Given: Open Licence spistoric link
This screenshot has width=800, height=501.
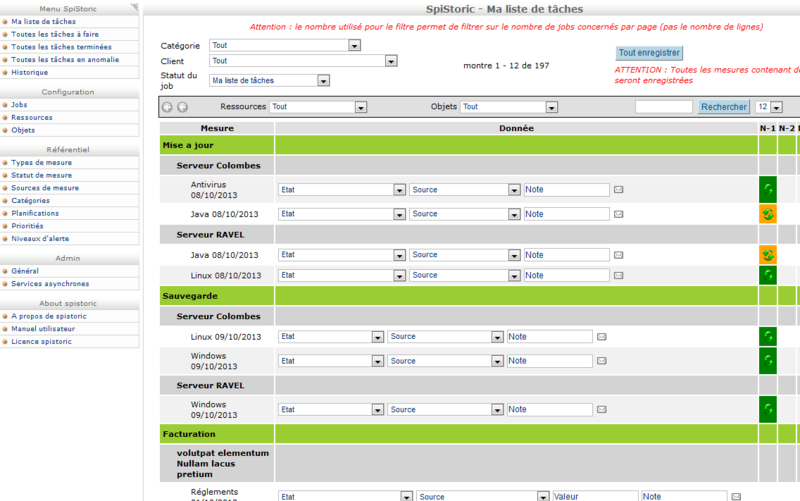Looking at the screenshot, I should [x=41, y=342].
